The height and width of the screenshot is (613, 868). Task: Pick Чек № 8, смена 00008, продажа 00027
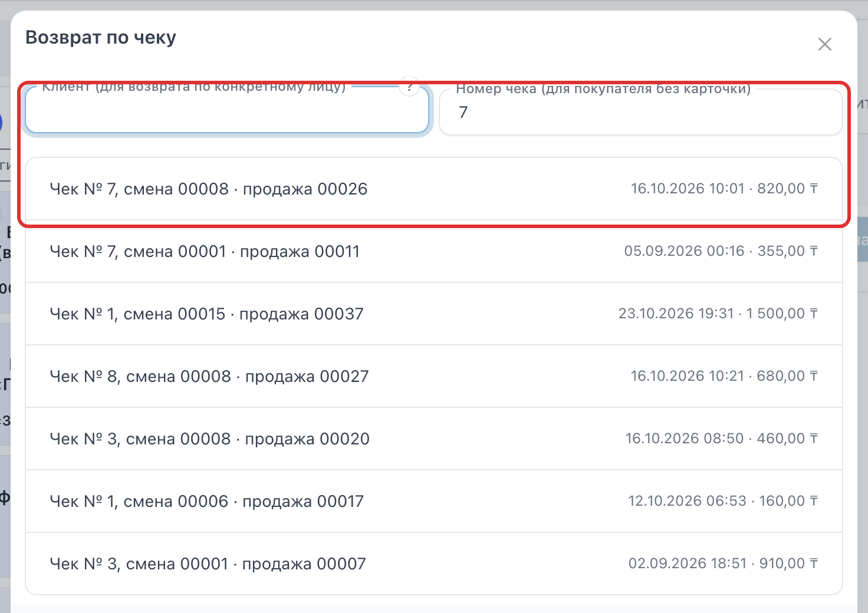434,376
